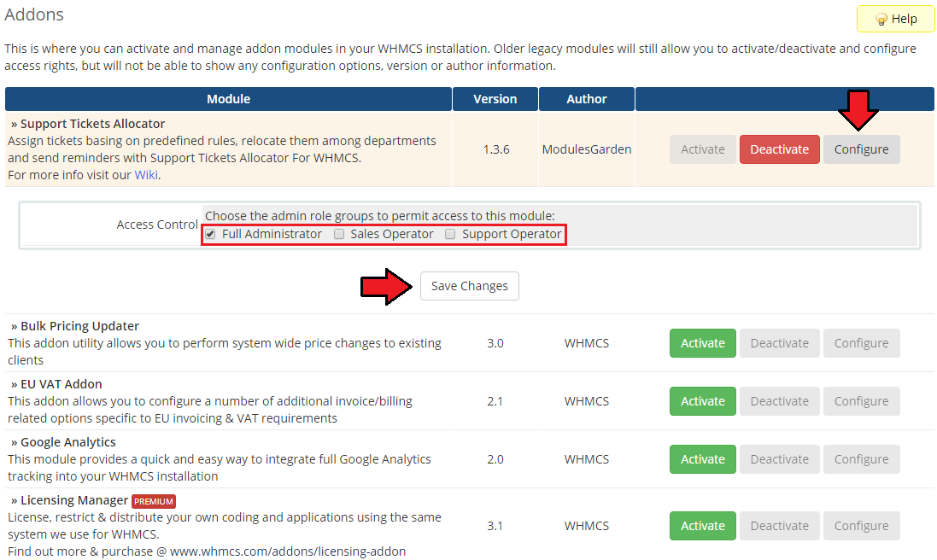Click the Access Control label
937x560 pixels.
pyautogui.click(x=157, y=225)
